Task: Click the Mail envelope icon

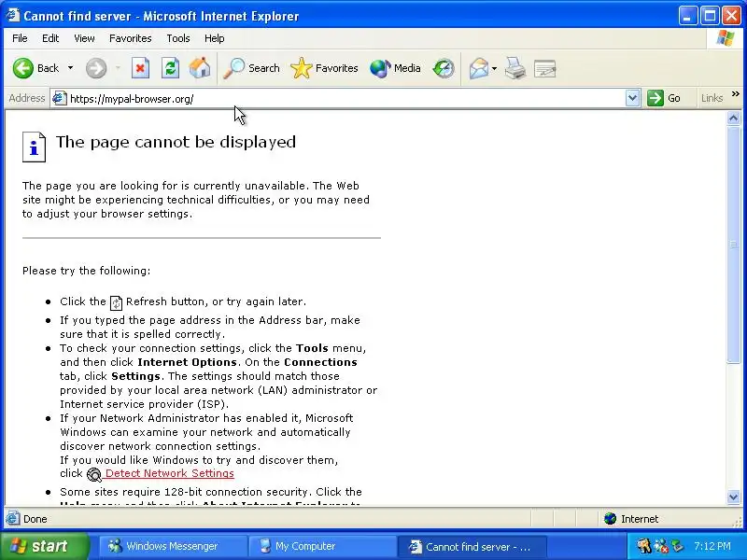Action: point(479,68)
